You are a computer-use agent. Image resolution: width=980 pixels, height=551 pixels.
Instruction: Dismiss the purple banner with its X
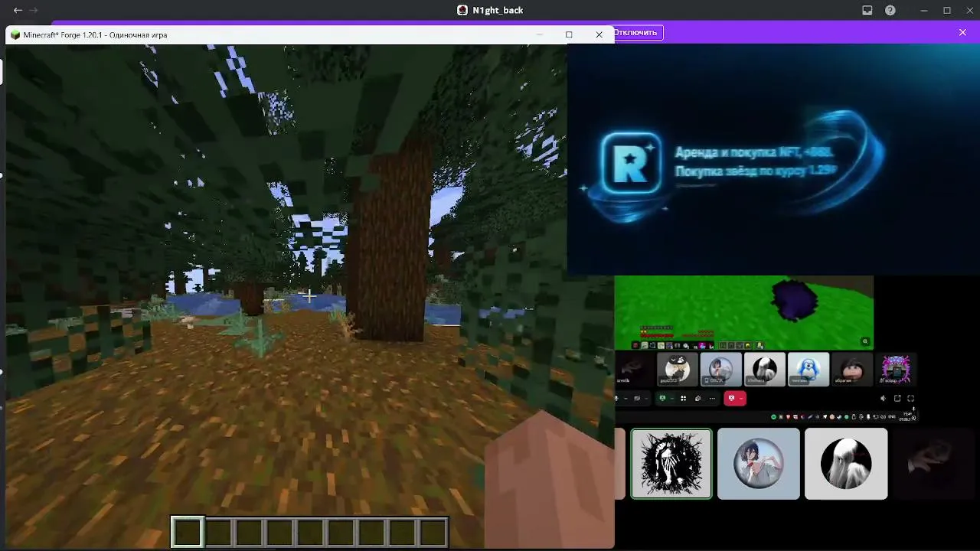[963, 32]
